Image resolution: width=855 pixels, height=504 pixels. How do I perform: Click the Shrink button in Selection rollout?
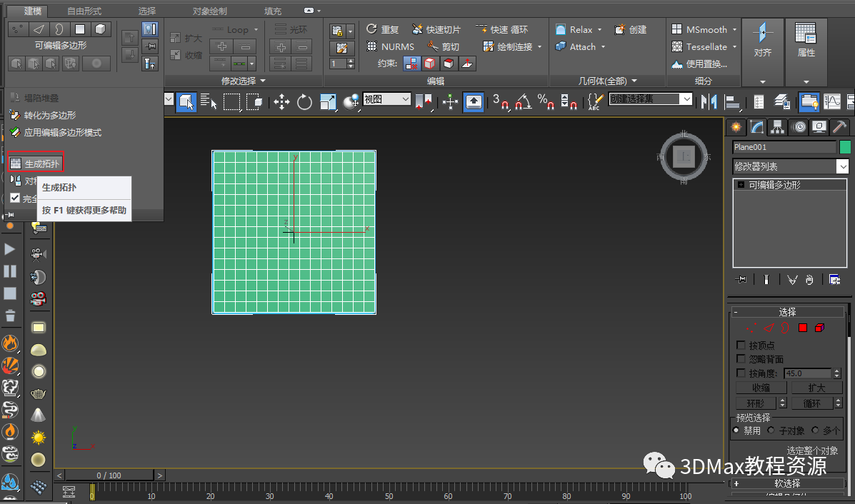[761, 388]
